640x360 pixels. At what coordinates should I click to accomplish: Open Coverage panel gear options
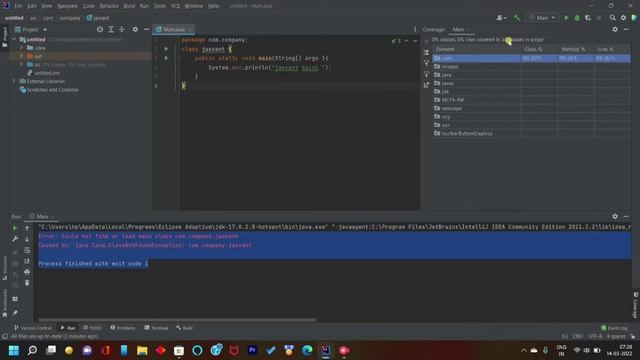[615, 29]
